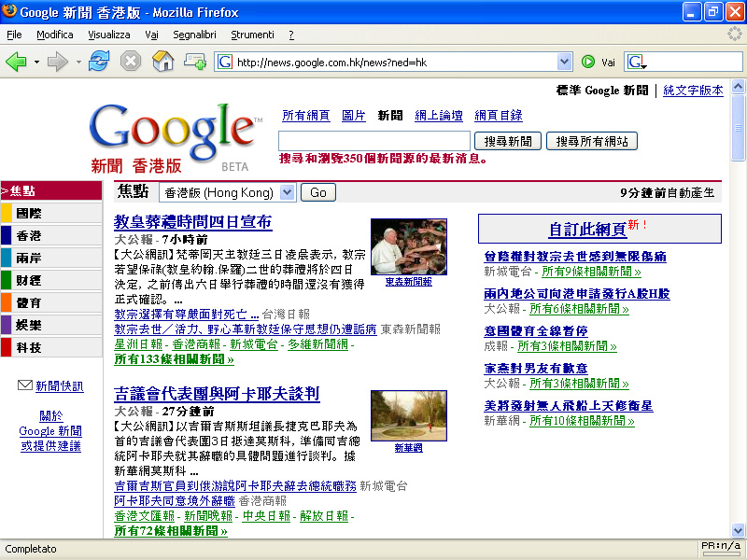Click the URL address bar field
The height and width of the screenshot is (560, 747).
click(x=395, y=62)
